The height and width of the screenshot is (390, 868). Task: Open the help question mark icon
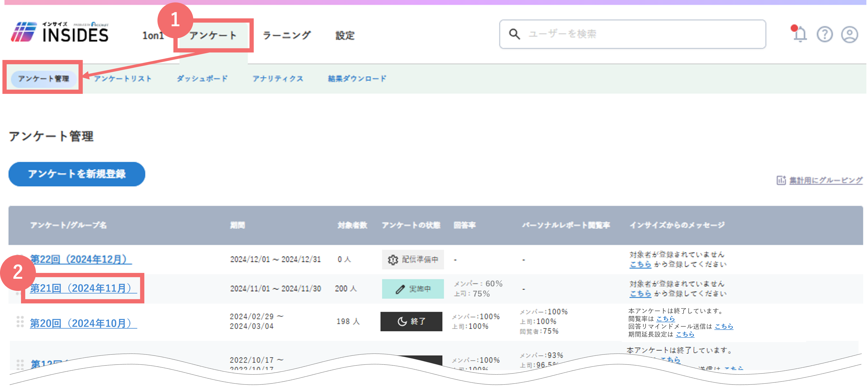(825, 34)
